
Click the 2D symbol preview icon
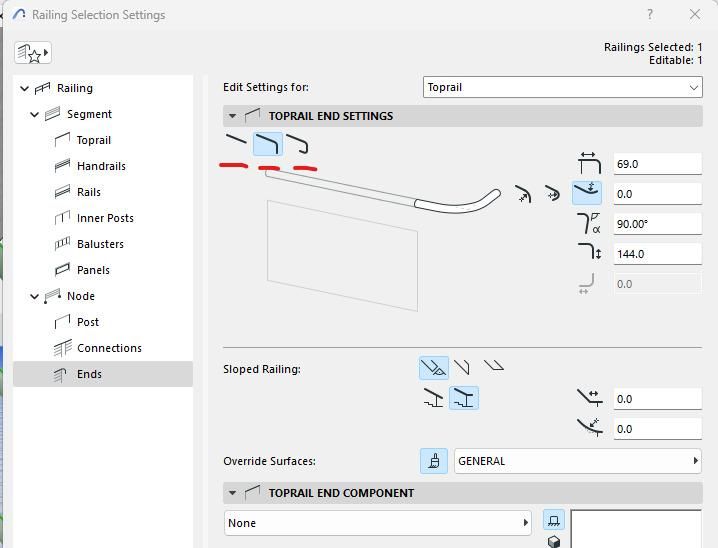554,521
